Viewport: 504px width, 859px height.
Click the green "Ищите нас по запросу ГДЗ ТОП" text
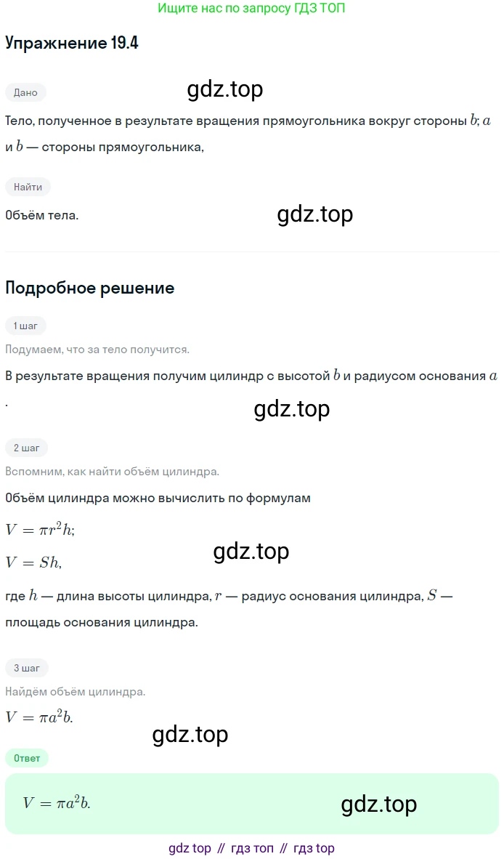pos(251,9)
